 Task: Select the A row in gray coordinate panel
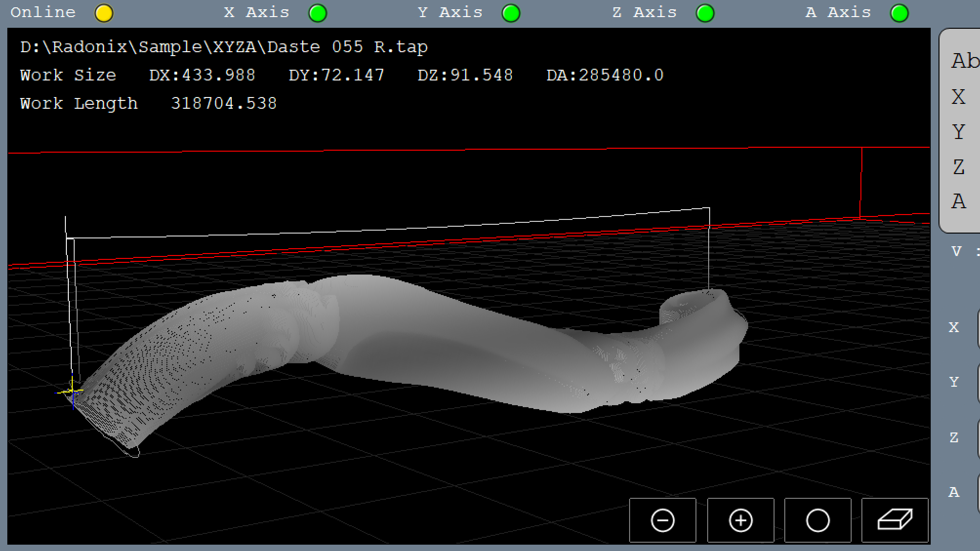(959, 201)
